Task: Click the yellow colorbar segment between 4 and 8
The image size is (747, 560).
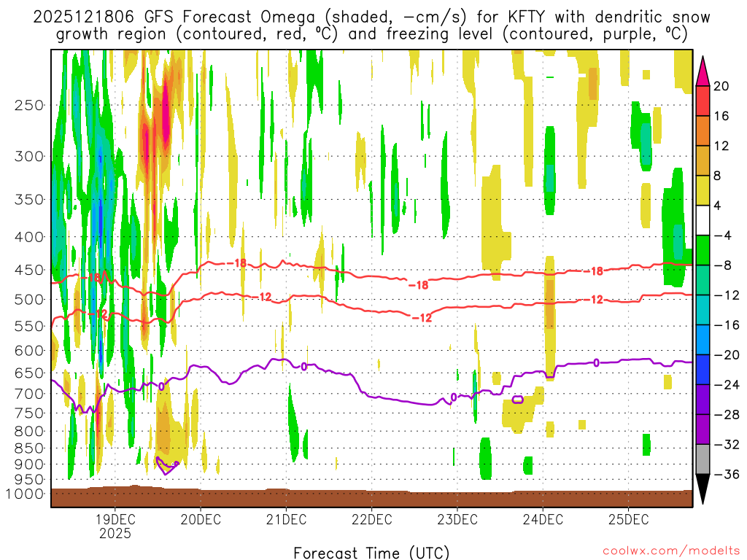Action: pyautogui.click(x=703, y=190)
